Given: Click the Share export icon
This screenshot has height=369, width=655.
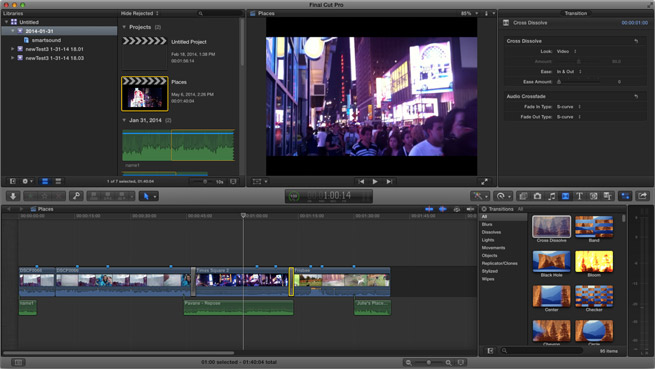Looking at the screenshot, I should [643, 196].
